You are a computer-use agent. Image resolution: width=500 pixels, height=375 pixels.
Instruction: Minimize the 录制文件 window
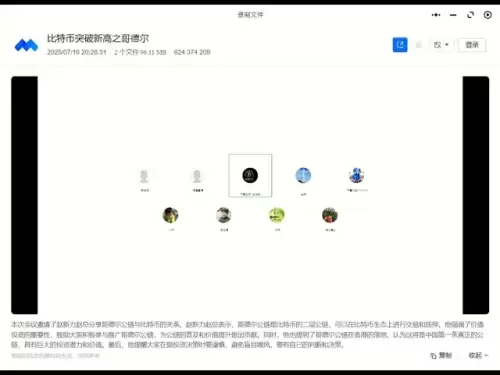pyautogui.click(x=453, y=15)
